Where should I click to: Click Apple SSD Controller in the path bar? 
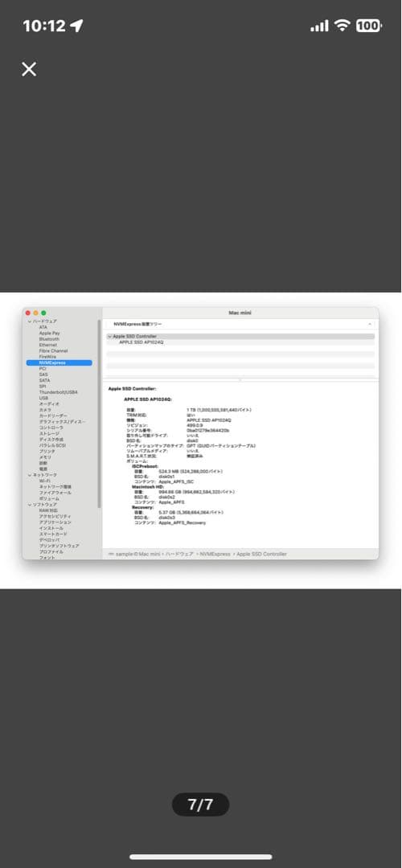pyautogui.click(x=262, y=554)
